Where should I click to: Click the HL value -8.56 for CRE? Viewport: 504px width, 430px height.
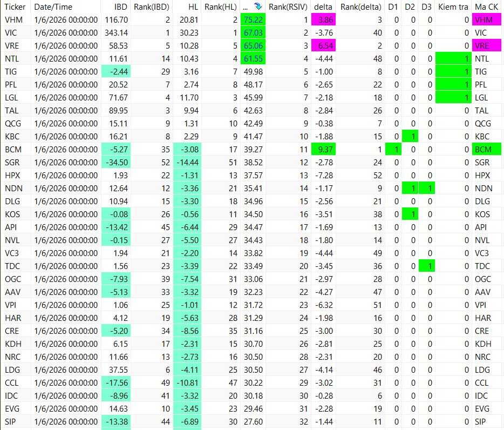pyautogui.click(x=187, y=331)
